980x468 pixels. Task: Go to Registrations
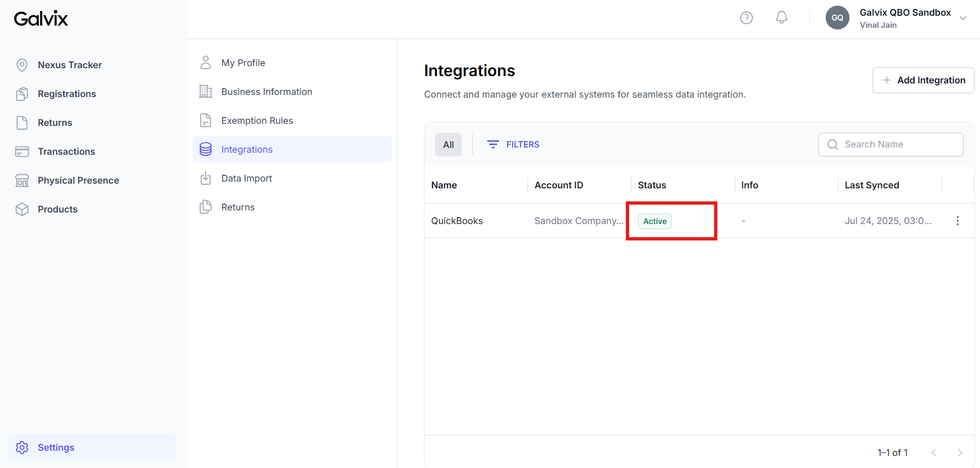67,94
